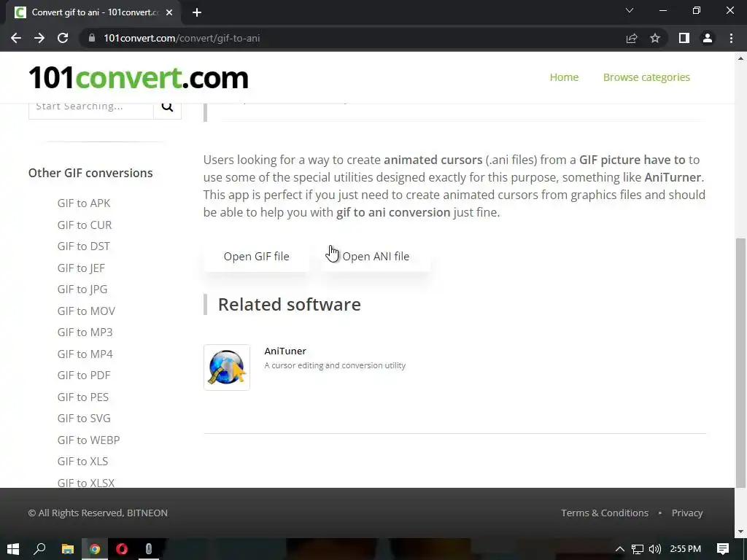Click the network icon in system tray
Screen dimensions: 747x560
click(x=638, y=549)
